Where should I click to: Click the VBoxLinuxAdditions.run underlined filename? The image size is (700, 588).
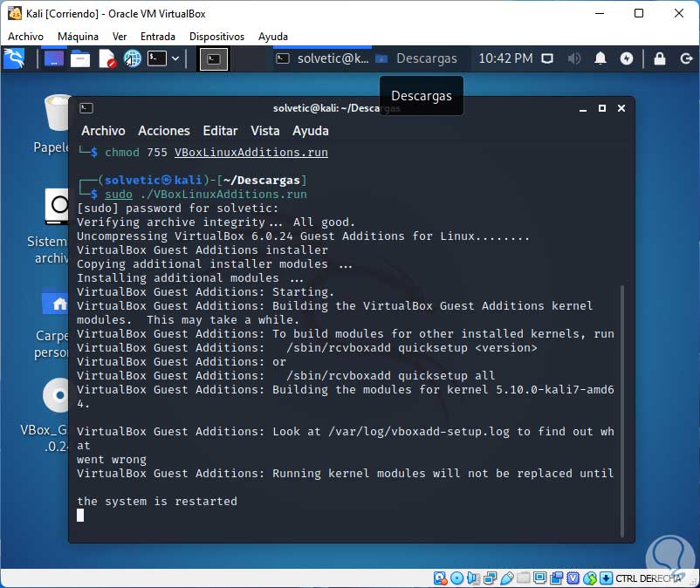tap(250, 152)
